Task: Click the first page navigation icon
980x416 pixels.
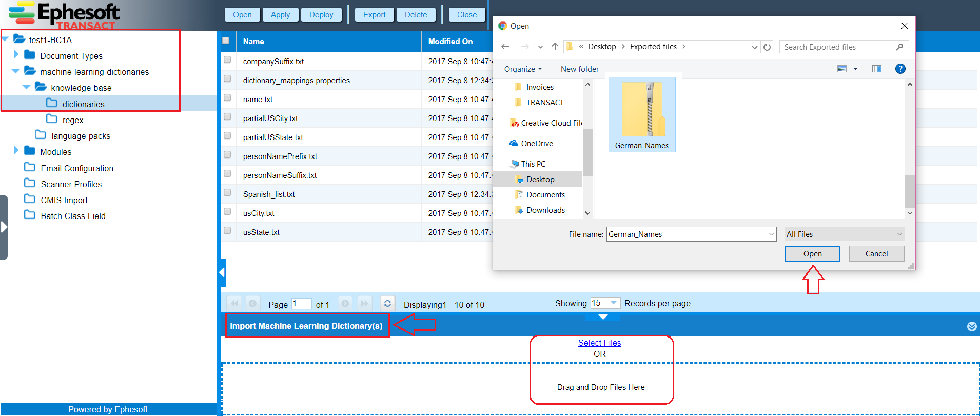Action: pyautogui.click(x=234, y=303)
